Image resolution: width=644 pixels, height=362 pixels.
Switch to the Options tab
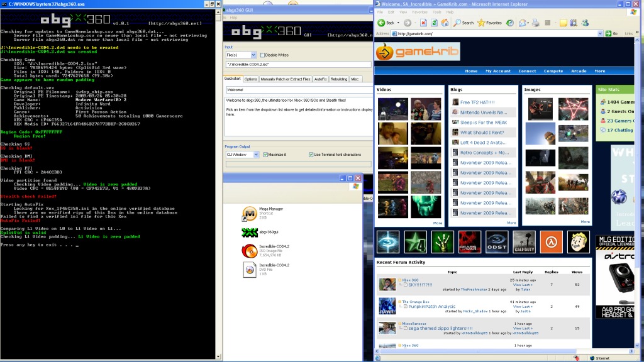point(250,79)
